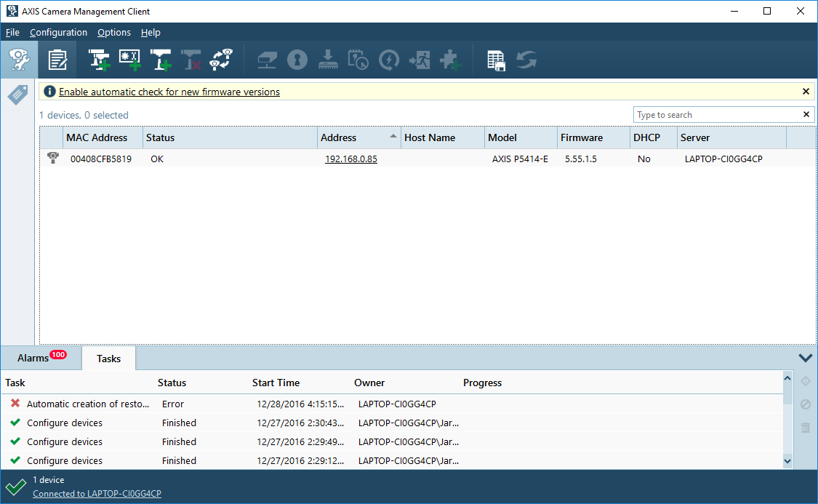818x504 pixels.
Task: Click the Refresh circular arrows toolbar icon
Action: [526, 60]
